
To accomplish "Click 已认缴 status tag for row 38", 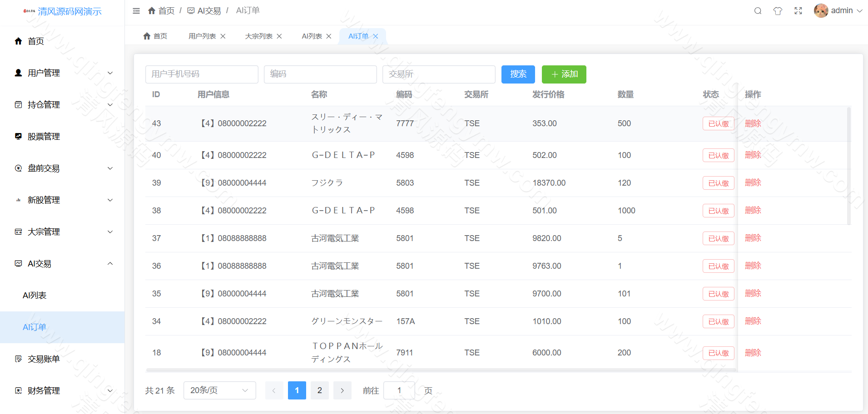I will coord(719,211).
